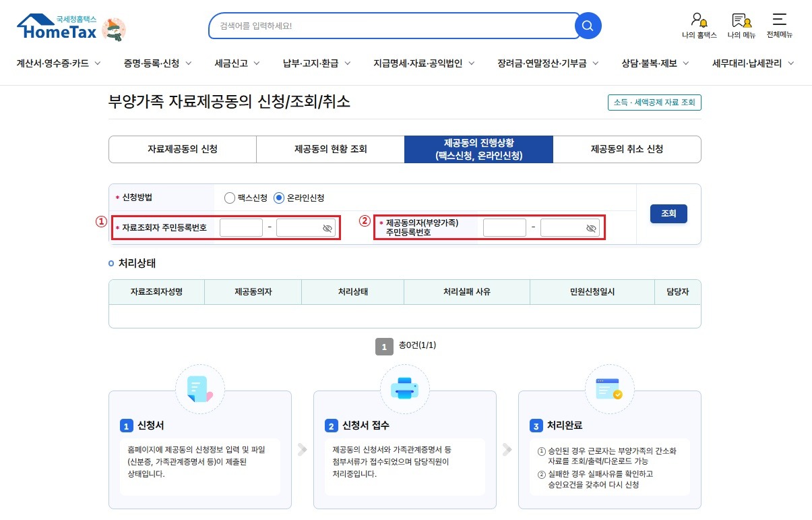Select the 팩스신청 radio button
Viewport: 812px width, 520px height.
coord(230,198)
